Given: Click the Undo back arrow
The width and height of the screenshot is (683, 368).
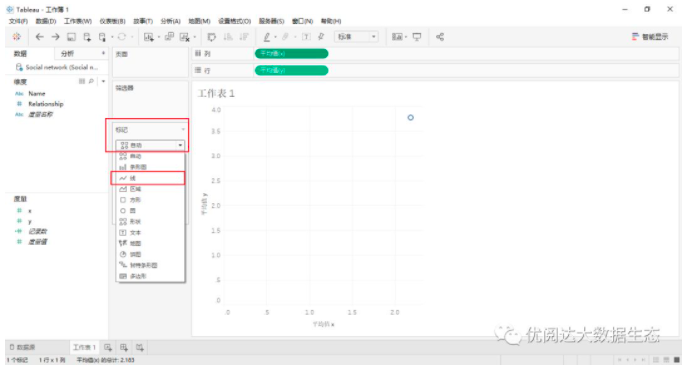Looking at the screenshot, I should click(x=40, y=37).
